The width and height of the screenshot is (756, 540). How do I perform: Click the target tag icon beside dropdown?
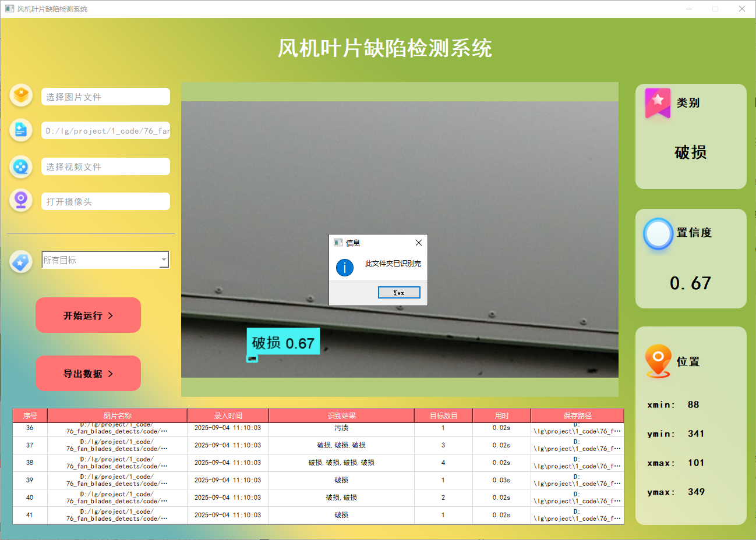pos(21,262)
